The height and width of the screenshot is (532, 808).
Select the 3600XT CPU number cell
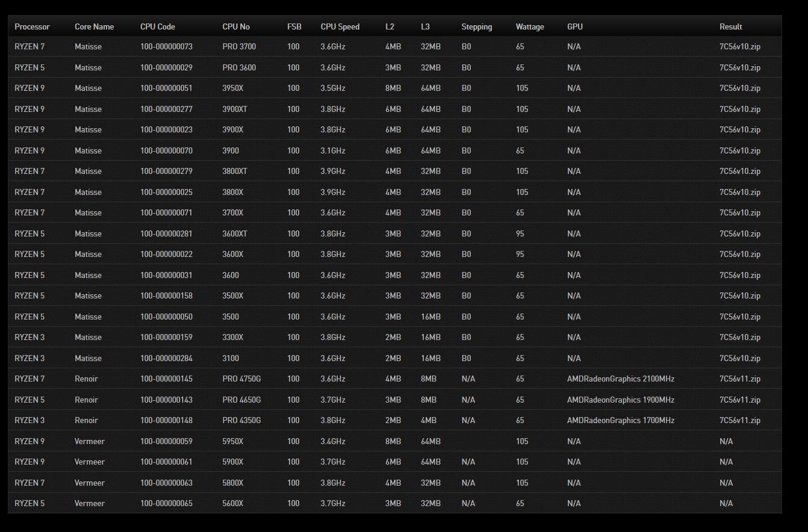pyautogui.click(x=235, y=234)
